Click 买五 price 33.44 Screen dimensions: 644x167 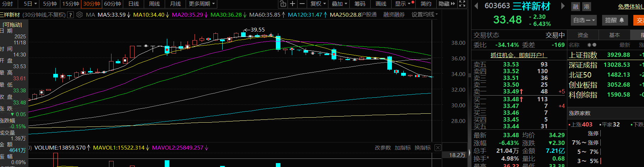pyautogui.click(x=511, y=126)
